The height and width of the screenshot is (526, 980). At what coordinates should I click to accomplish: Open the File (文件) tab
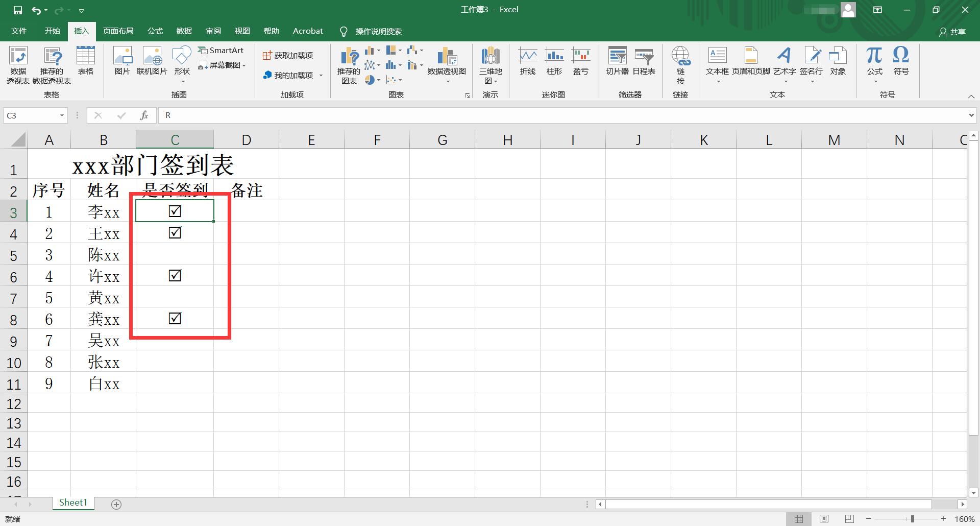pos(19,31)
